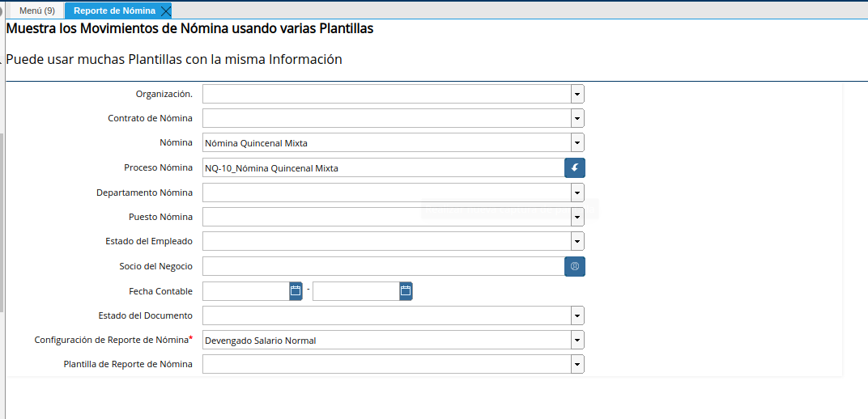Open the Proceso Nómina lookup icon
This screenshot has height=419, width=868.
575,167
